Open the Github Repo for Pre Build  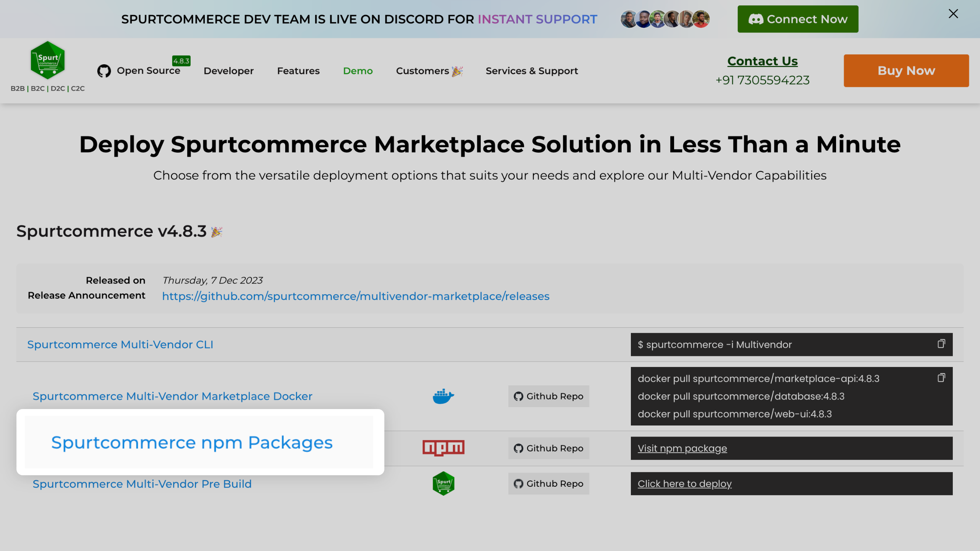pyautogui.click(x=548, y=483)
